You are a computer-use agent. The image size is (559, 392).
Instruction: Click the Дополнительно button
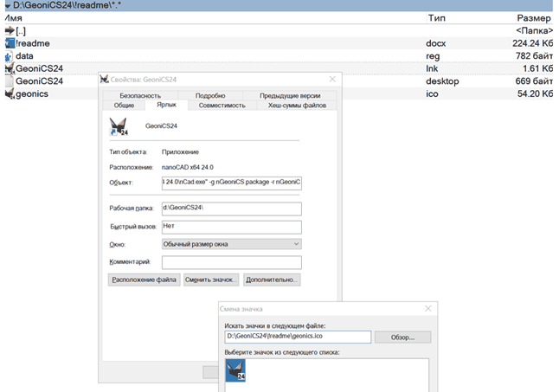(x=272, y=280)
